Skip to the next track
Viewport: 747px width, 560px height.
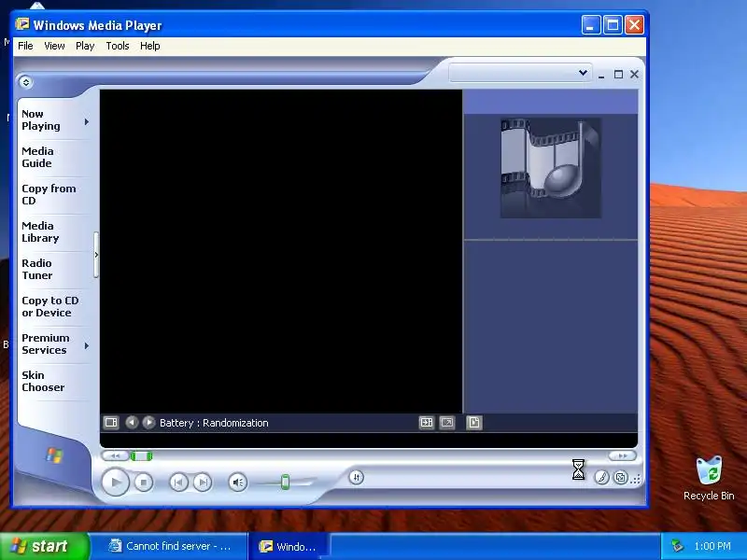(x=203, y=483)
